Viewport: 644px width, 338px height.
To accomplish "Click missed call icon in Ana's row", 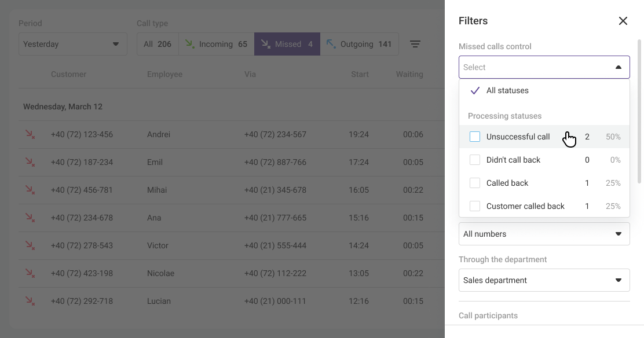I will (x=30, y=218).
